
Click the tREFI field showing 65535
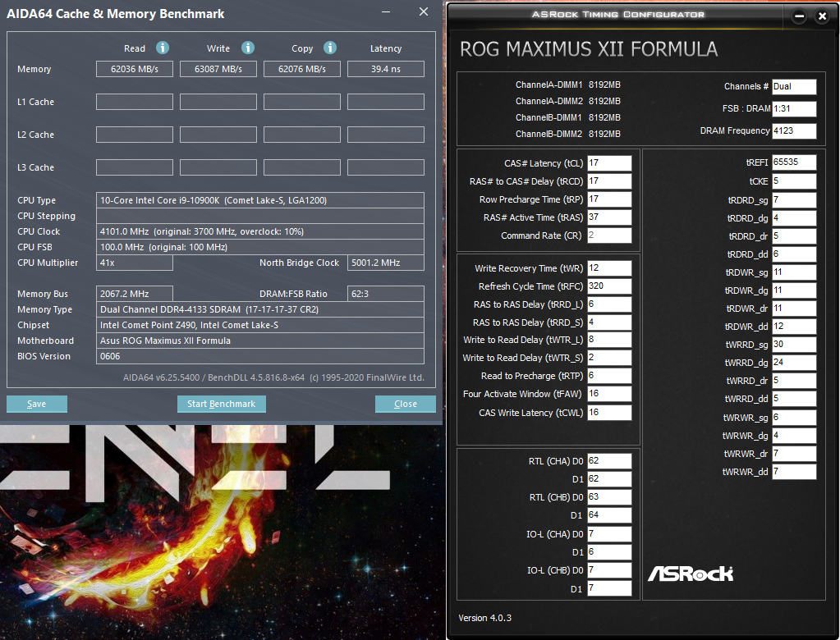pos(794,162)
